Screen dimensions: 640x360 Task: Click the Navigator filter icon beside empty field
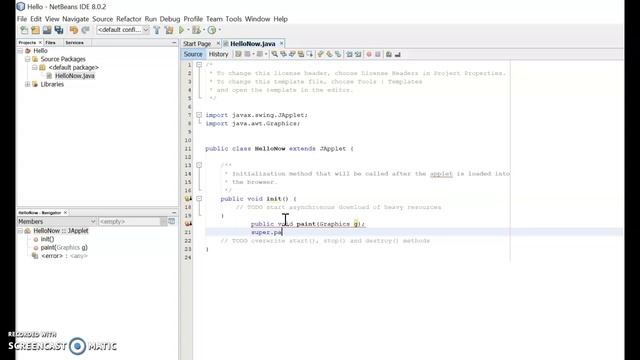point(172,221)
